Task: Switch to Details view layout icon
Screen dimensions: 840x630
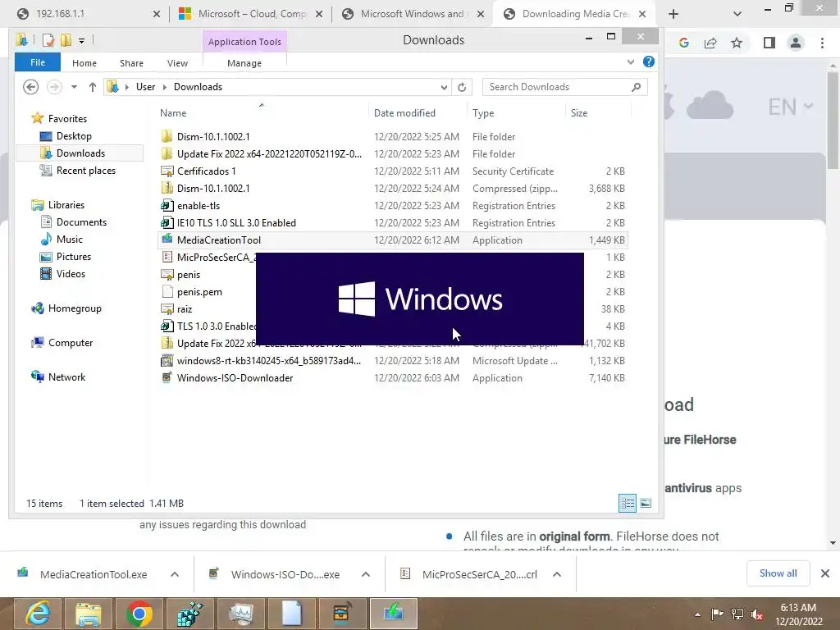Action: (x=628, y=503)
